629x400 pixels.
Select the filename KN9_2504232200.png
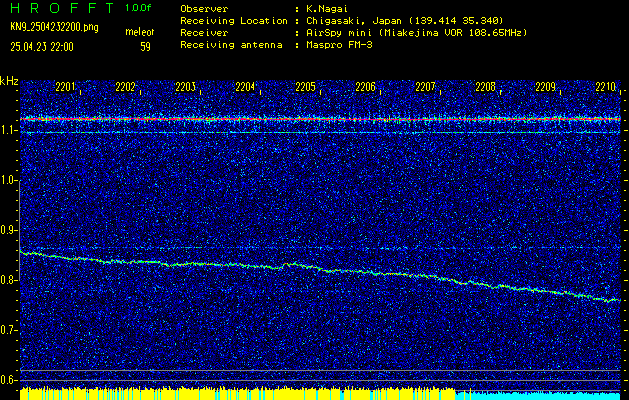click(x=54, y=27)
